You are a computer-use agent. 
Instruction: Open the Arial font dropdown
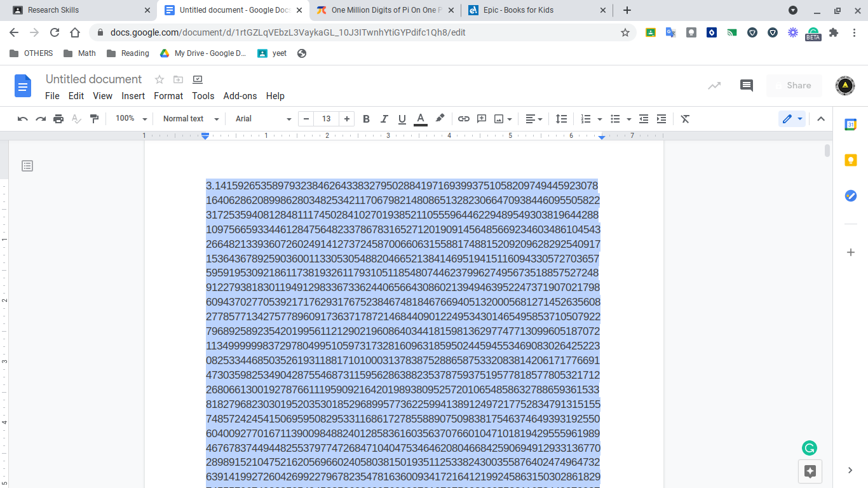tap(261, 119)
